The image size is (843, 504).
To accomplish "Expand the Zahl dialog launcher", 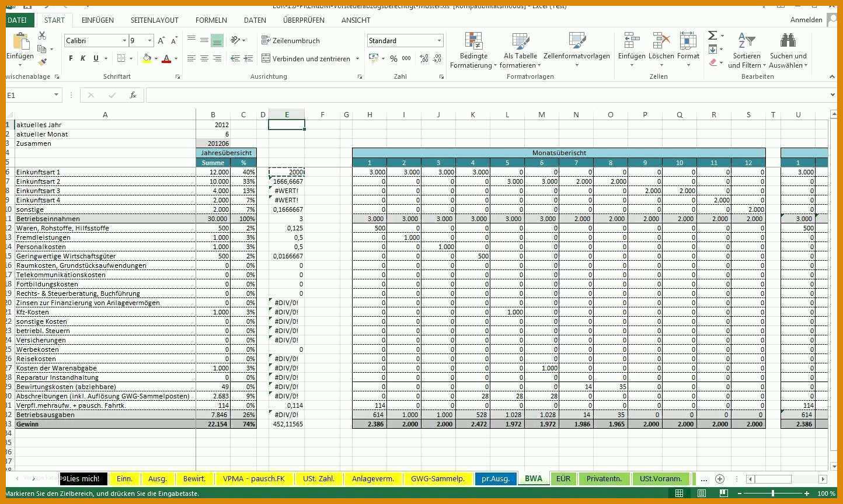I will click(x=441, y=76).
